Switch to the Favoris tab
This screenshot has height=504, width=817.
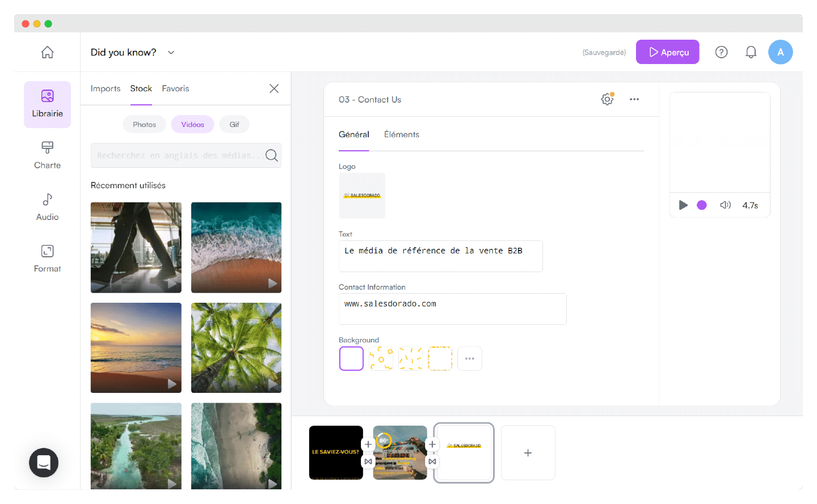[175, 88]
